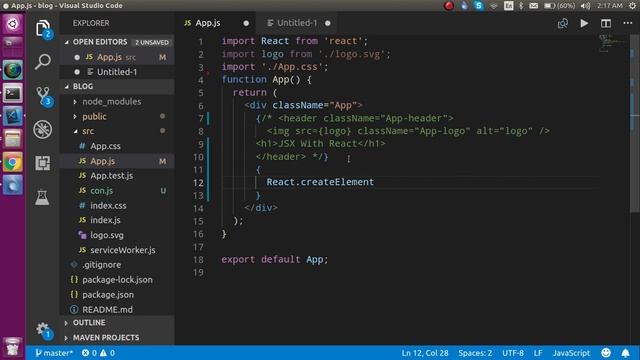The width and height of the screenshot is (640, 360).
Task: Click the feedback smiley in status bar
Action: (606, 353)
